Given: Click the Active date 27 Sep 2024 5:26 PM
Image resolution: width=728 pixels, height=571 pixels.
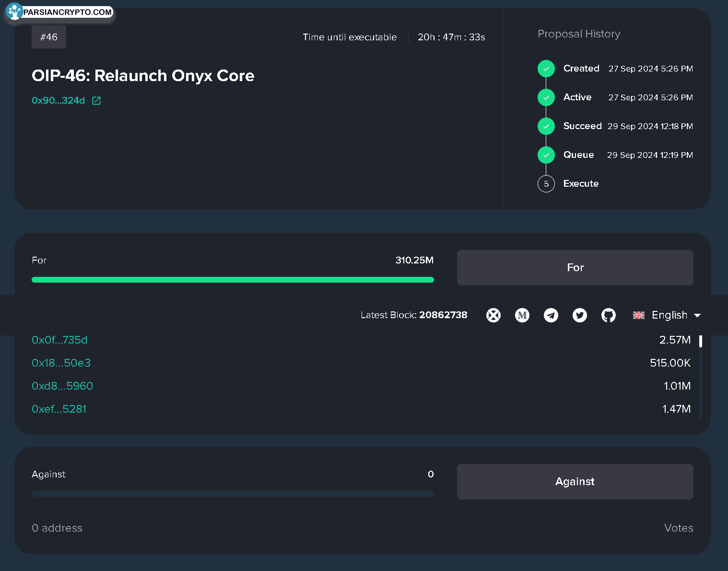Looking at the screenshot, I should (x=651, y=97).
